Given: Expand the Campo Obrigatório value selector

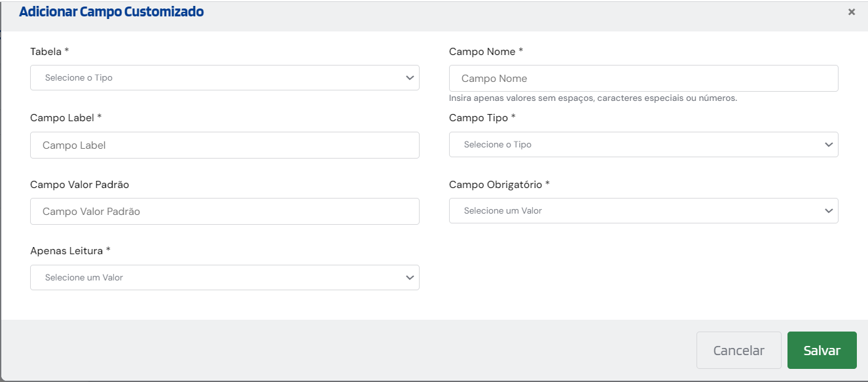Looking at the screenshot, I should [x=643, y=211].
